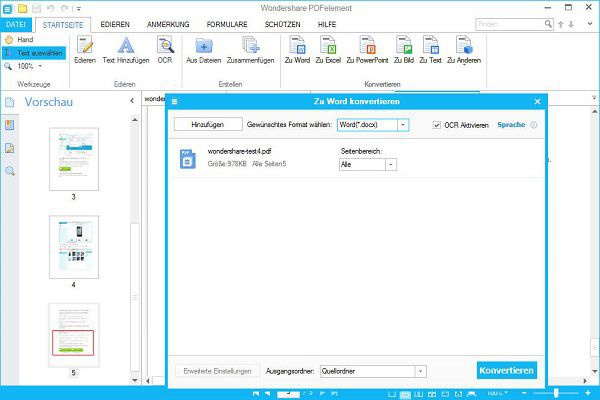The height and width of the screenshot is (400, 600).
Task: Open quick access toolbar customize dropdown
Action: click(78, 8)
